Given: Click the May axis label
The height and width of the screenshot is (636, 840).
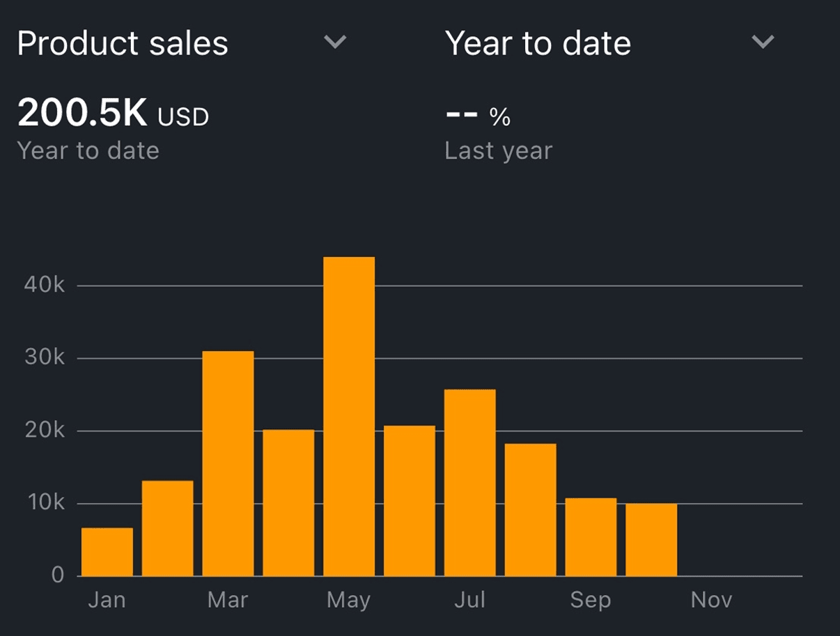Looking at the screenshot, I should click(x=348, y=600).
